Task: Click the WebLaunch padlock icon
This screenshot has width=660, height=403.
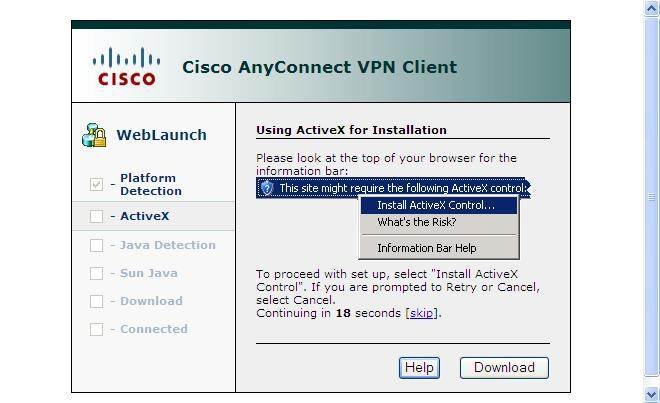Action: point(94,135)
